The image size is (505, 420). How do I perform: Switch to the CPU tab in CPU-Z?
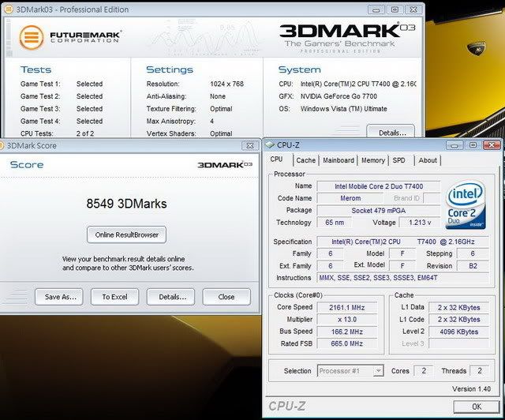pos(277,159)
